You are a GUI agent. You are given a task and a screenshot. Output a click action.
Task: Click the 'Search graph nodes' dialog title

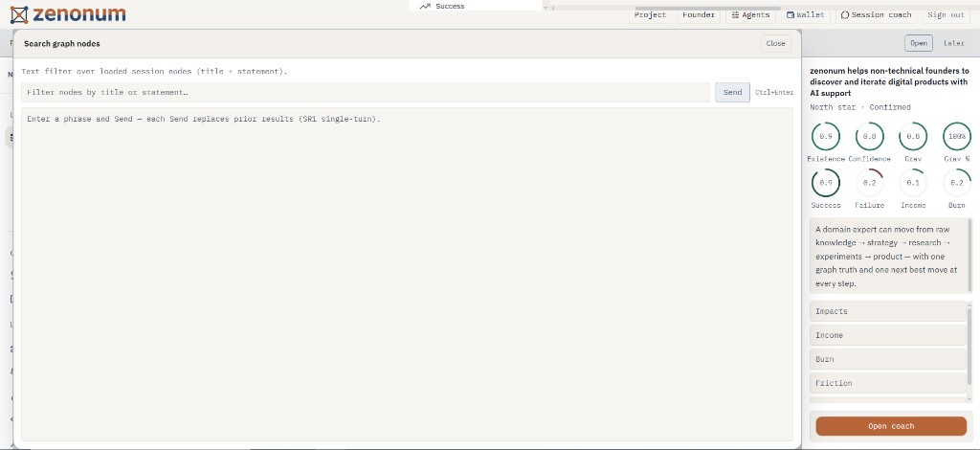[62, 44]
